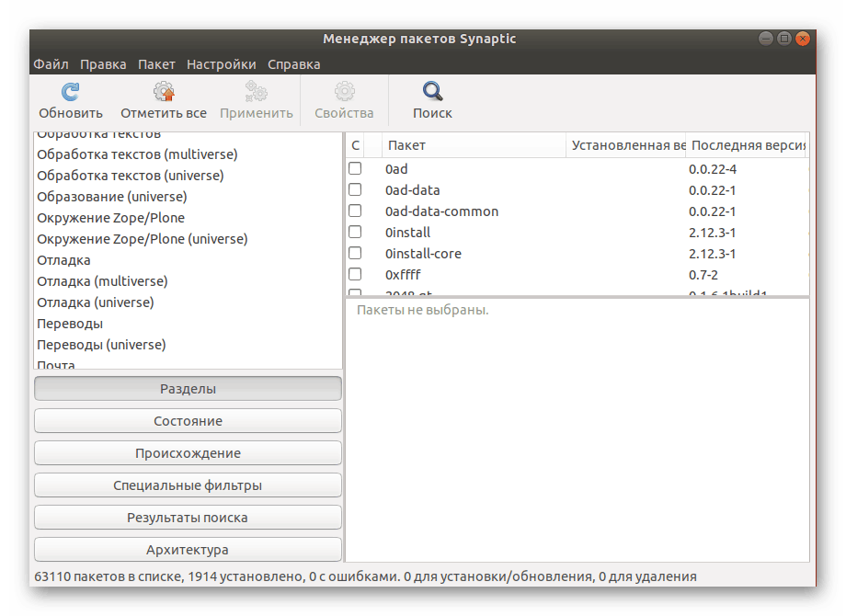
Task: Click the Свойства gear icon
Action: (x=344, y=92)
